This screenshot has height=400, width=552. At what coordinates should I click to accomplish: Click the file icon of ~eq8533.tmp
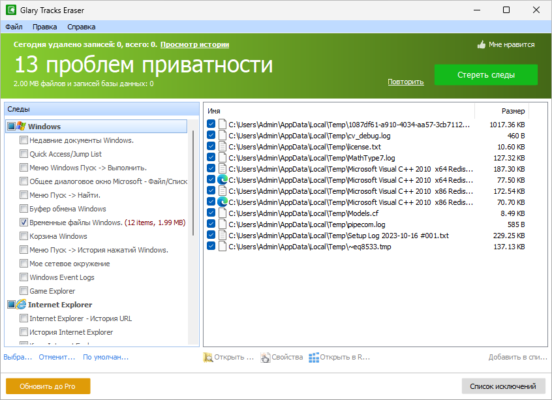tap(222, 246)
